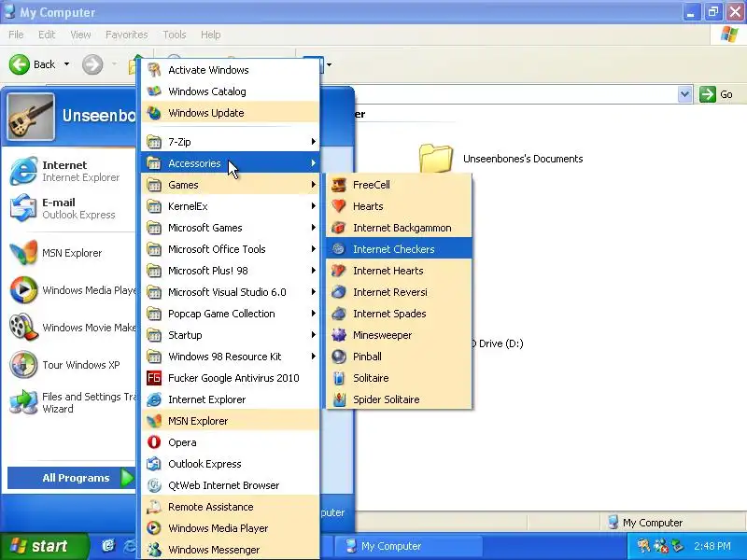
Task: Open the Microsoft Plus! 98 folder
Action: (230, 271)
